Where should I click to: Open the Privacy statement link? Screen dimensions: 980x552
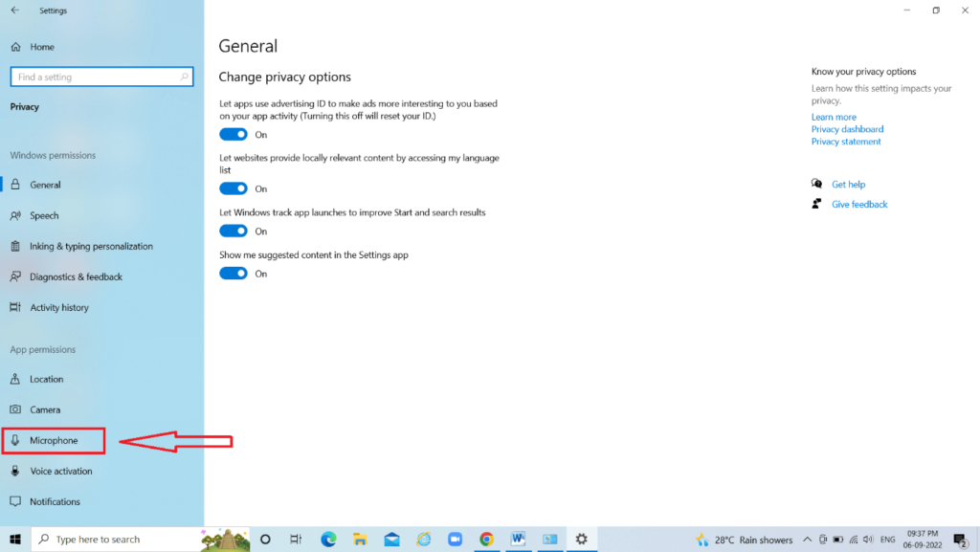[x=846, y=142]
